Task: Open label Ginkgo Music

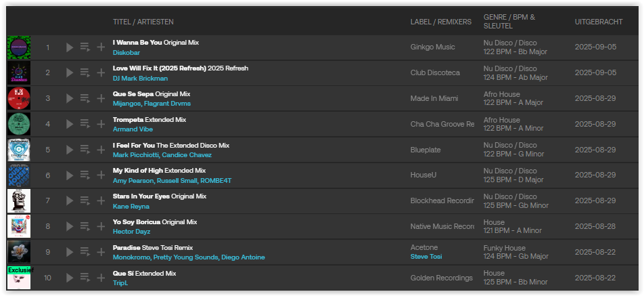Action: point(432,47)
